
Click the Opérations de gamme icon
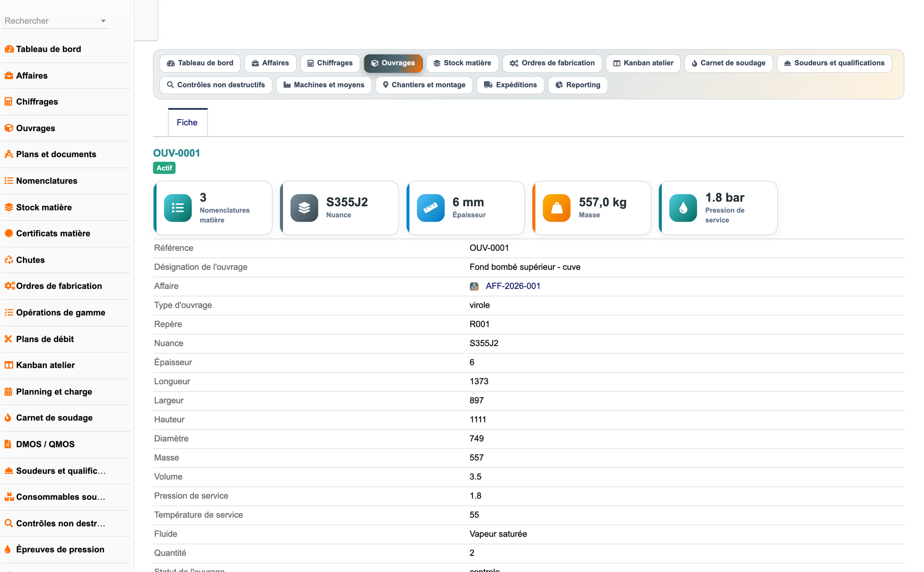point(9,313)
